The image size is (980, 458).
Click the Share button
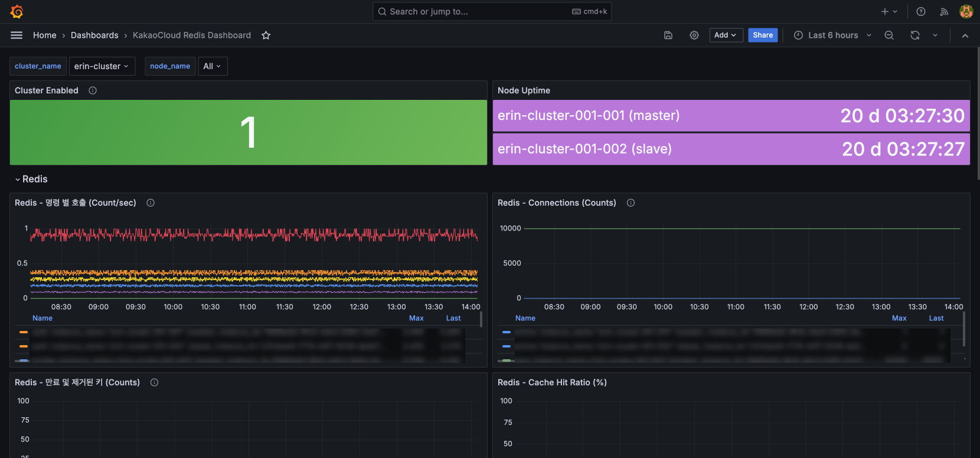[x=763, y=35]
